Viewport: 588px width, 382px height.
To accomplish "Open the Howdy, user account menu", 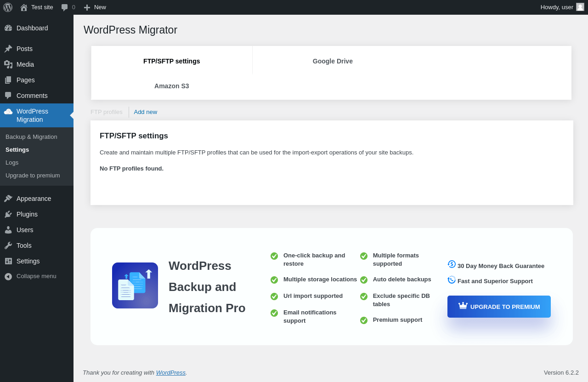I will [x=562, y=7].
